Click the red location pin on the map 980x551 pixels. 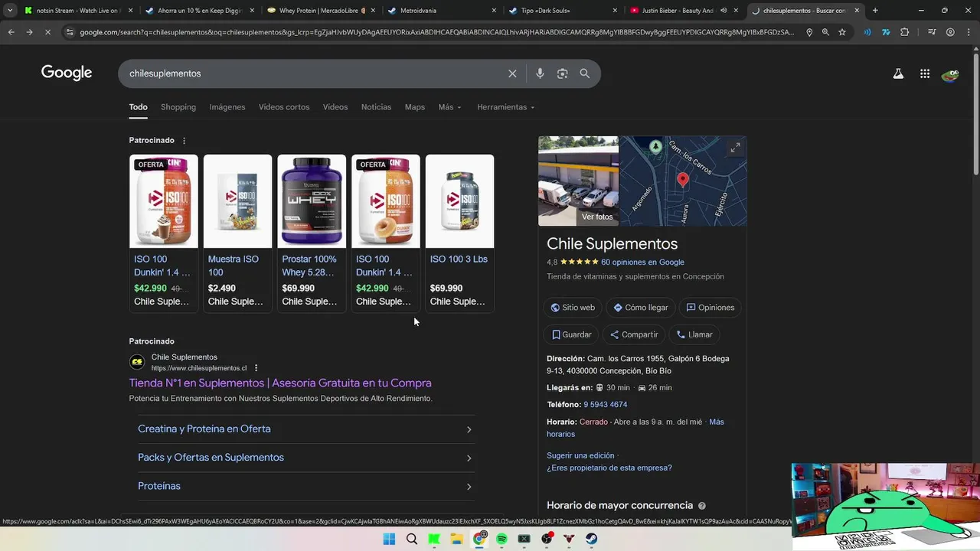click(x=683, y=180)
